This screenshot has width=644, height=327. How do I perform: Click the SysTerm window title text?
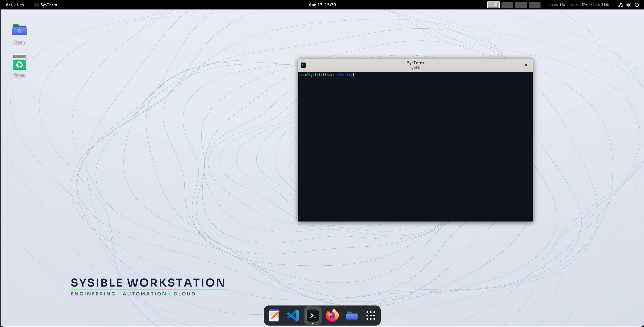click(x=415, y=63)
